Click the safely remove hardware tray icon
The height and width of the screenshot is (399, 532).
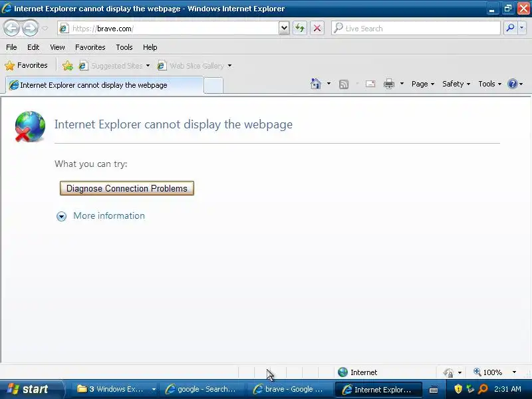click(470, 389)
